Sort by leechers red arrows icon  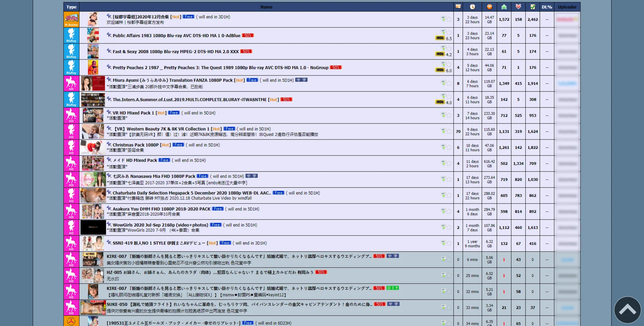click(518, 7)
